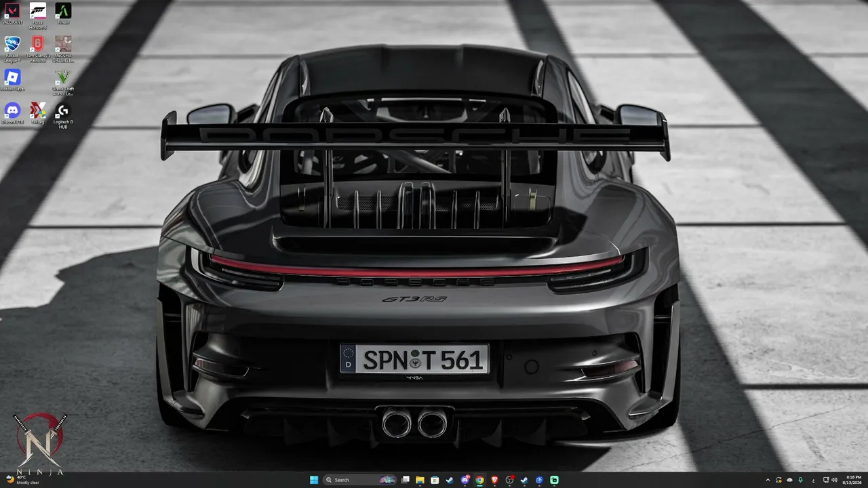
Task: Expand the hidden system tray icons
Action: (x=768, y=480)
